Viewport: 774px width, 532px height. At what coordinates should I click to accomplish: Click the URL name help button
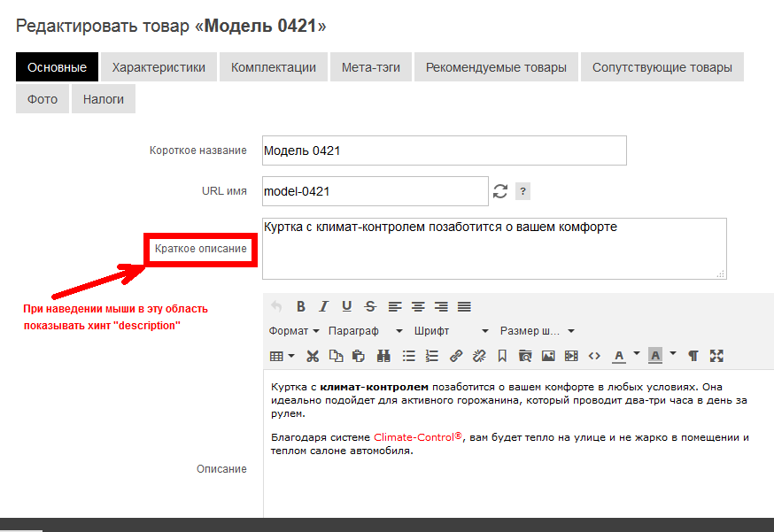click(522, 191)
